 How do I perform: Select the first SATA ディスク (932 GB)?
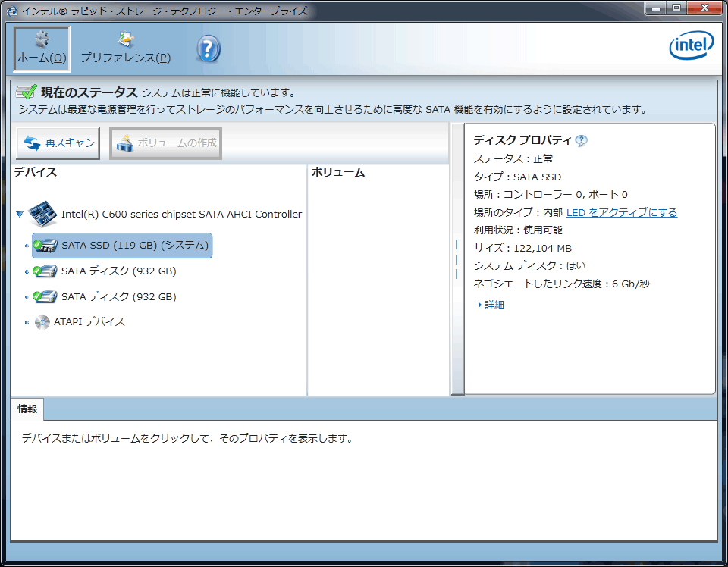tap(119, 271)
